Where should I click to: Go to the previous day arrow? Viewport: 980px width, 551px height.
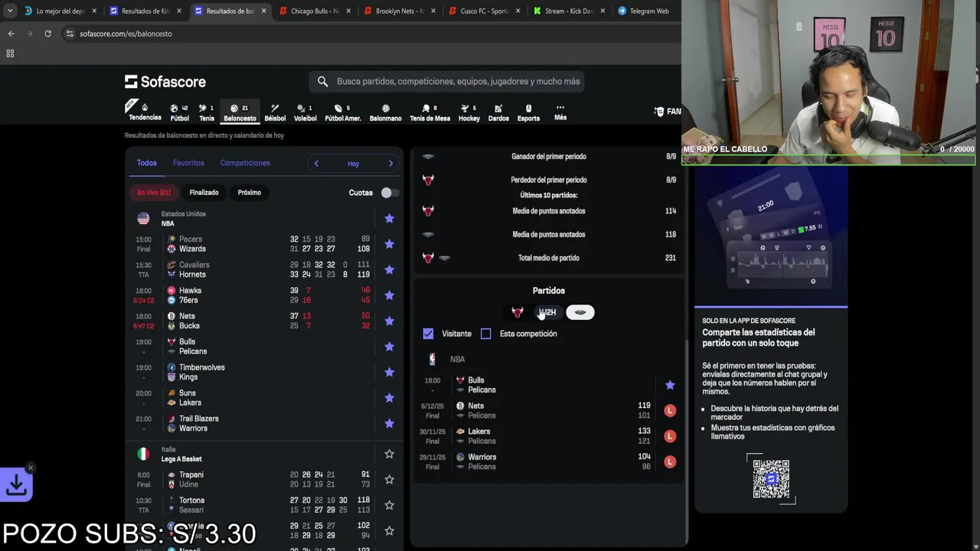click(316, 164)
